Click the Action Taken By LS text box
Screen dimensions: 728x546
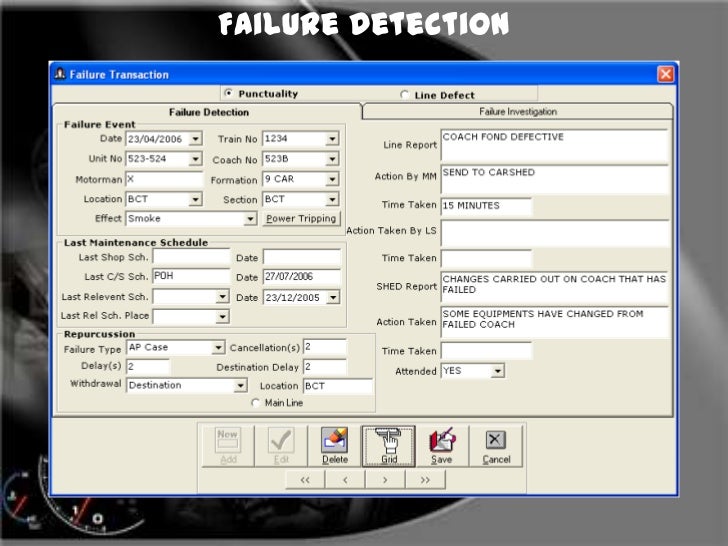tap(554, 234)
